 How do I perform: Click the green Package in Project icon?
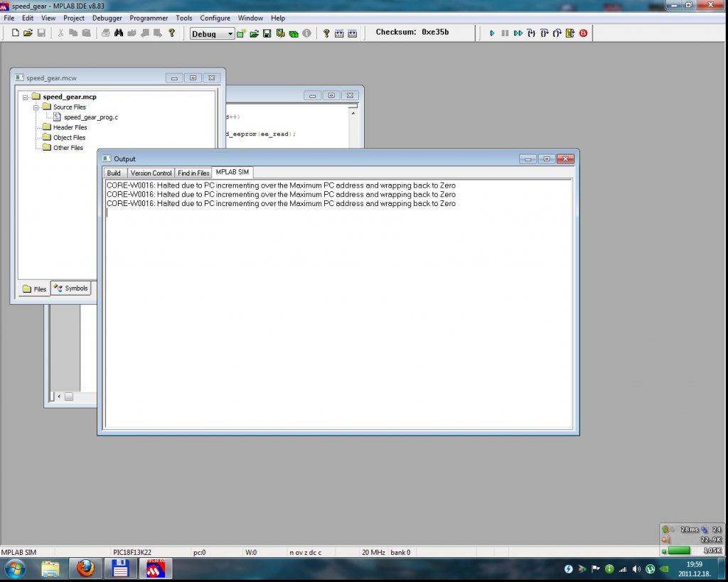click(x=294, y=33)
